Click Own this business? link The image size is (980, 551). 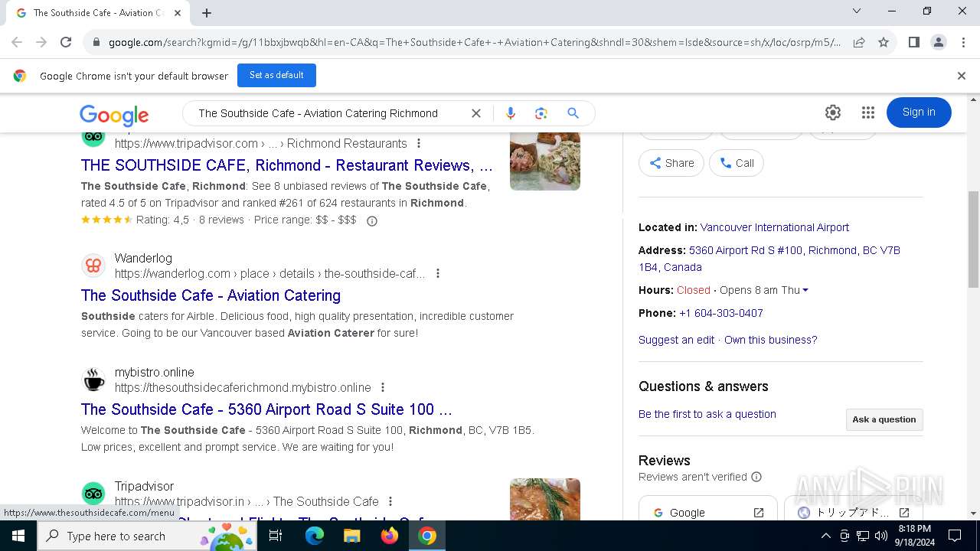771,340
